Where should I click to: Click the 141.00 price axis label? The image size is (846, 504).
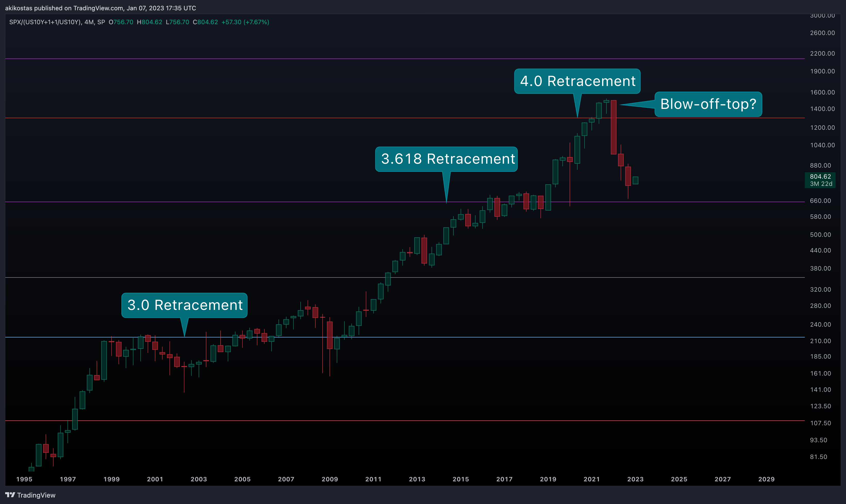[820, 390]
